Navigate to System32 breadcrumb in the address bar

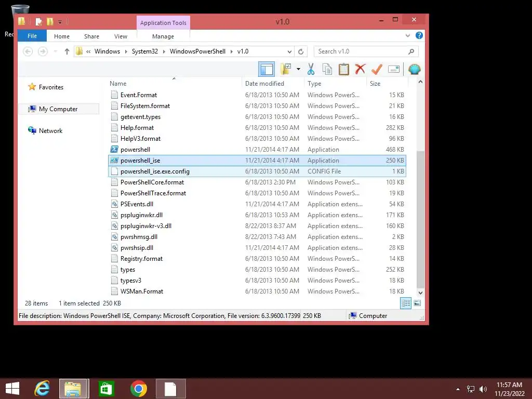[145, 51]
